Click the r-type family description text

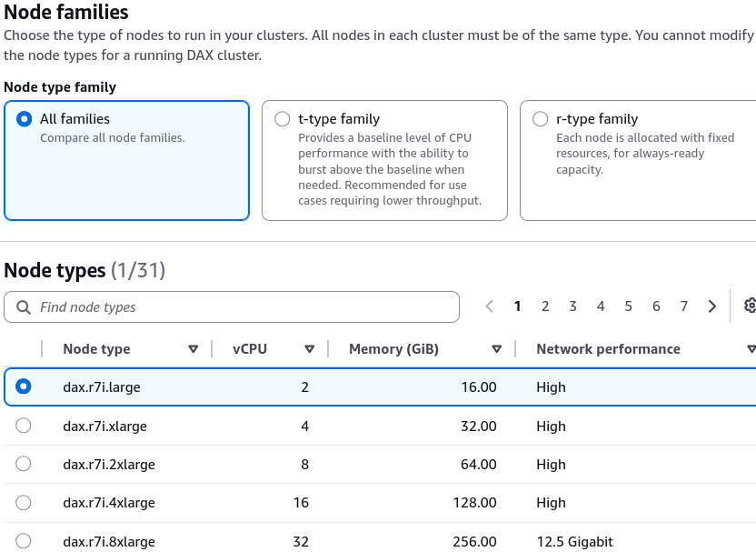(x=645, y=154)
